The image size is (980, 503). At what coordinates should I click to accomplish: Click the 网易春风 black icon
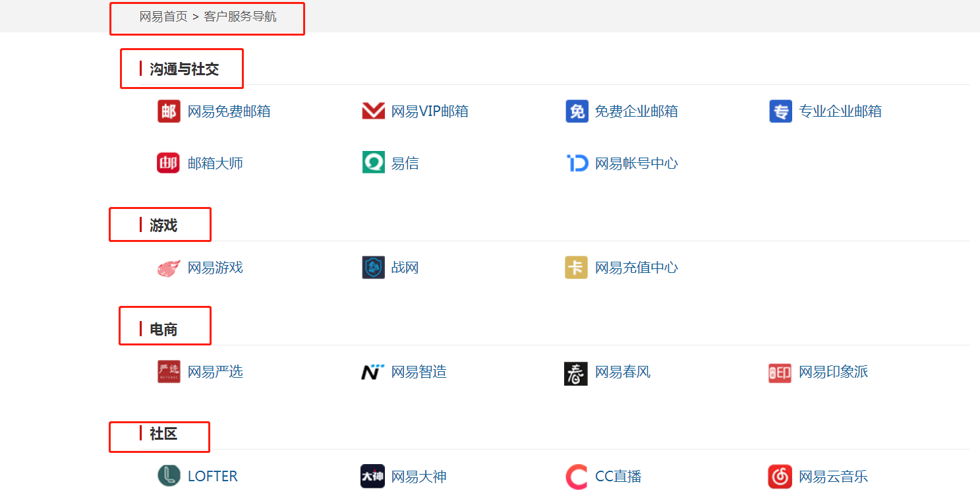[x=576, y=373]
